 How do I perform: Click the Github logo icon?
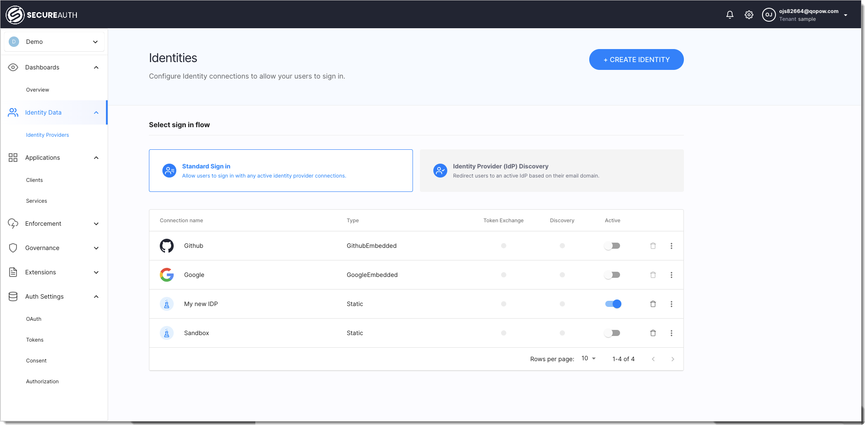pos(167,246)
